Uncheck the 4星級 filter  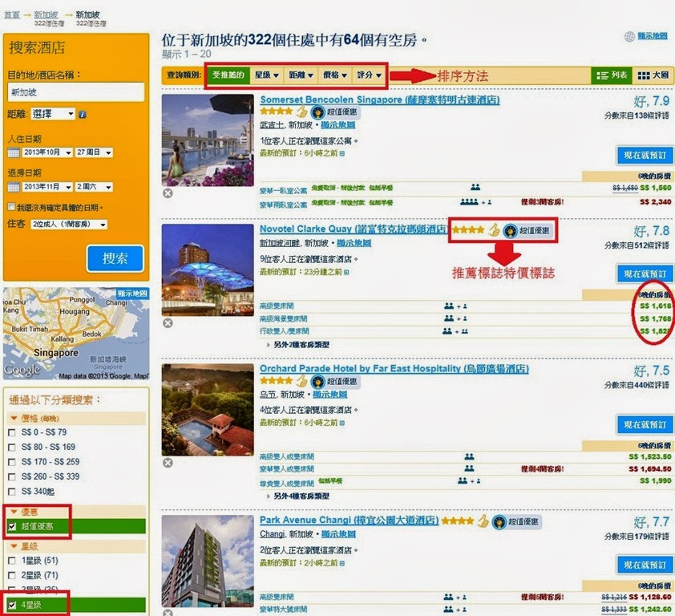pyautogui.click(x=12, y=605)
